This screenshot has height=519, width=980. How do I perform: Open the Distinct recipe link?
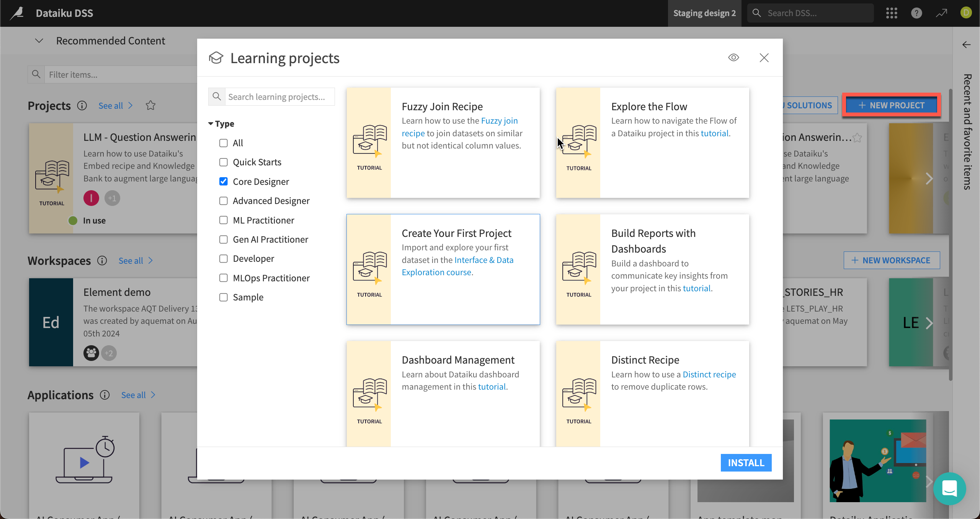(709, 374)
